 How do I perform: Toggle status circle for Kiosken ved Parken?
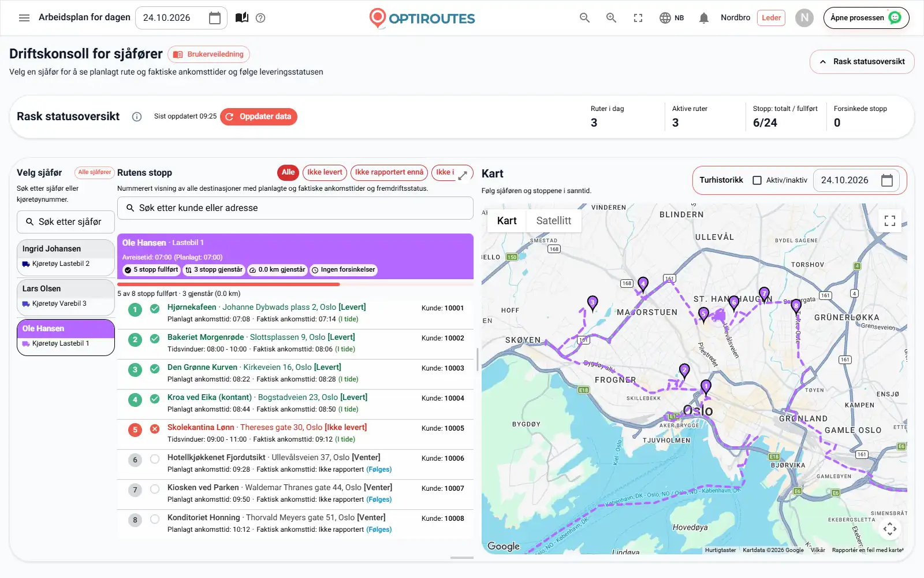[x=155, y=489]
